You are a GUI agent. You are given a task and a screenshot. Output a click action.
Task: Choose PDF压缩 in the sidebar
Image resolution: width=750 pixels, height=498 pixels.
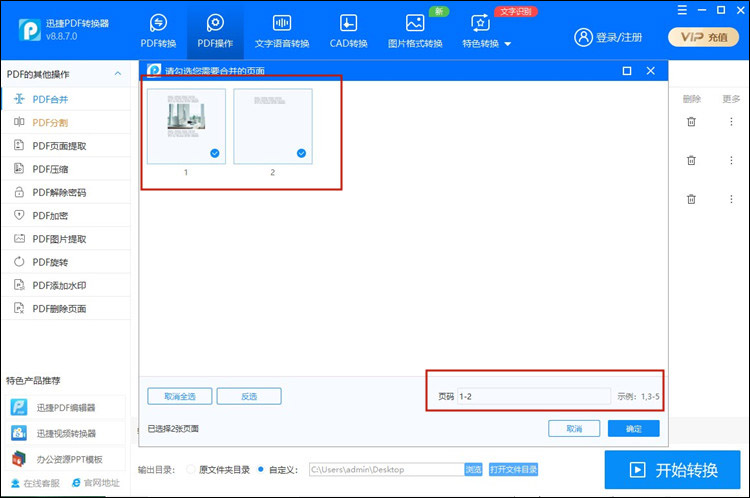(66, 169)
